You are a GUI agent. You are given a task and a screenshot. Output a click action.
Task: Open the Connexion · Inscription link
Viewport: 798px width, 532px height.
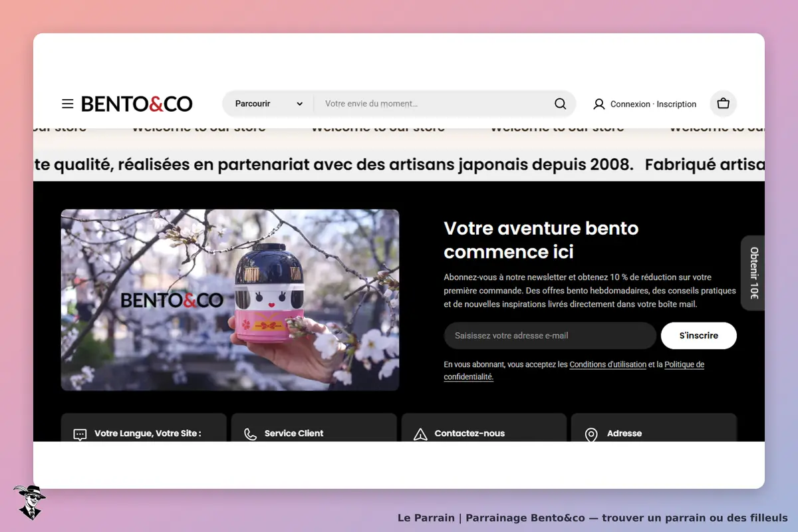coord(654,104)
